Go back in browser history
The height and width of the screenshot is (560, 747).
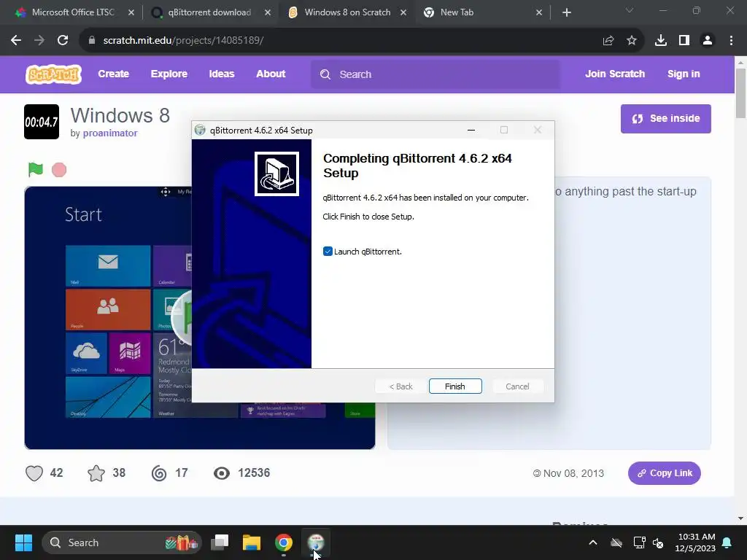(16, 41)
